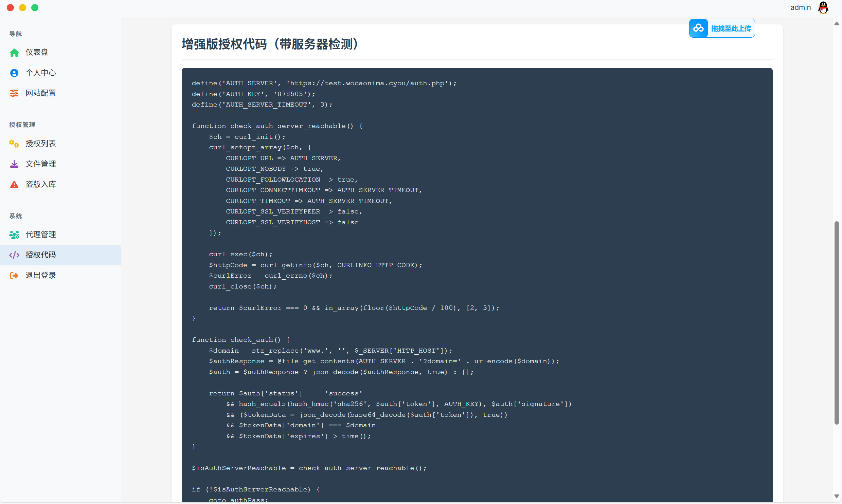The image size is (842, 504).
Task: Open 仪表盘 dashboard menu item
Action: pyautogui.click(x=37, y=52)
